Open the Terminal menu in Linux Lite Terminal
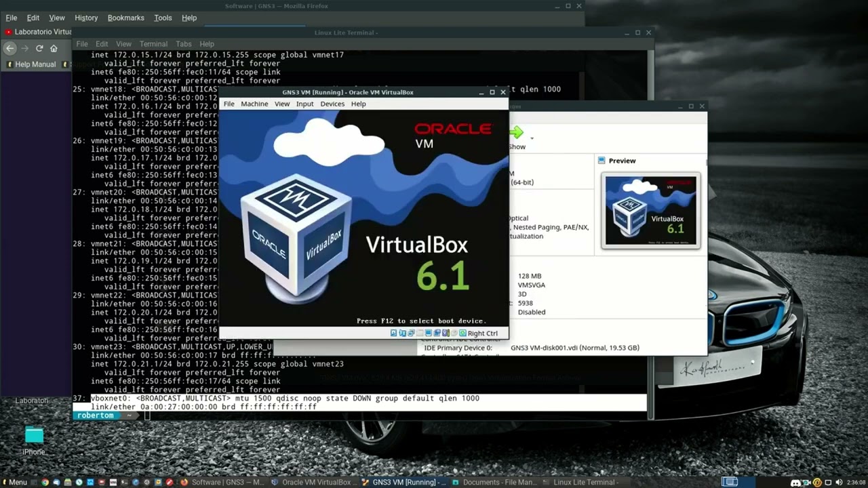The width and height of the screenshot is (868, 488). [153, 44]
